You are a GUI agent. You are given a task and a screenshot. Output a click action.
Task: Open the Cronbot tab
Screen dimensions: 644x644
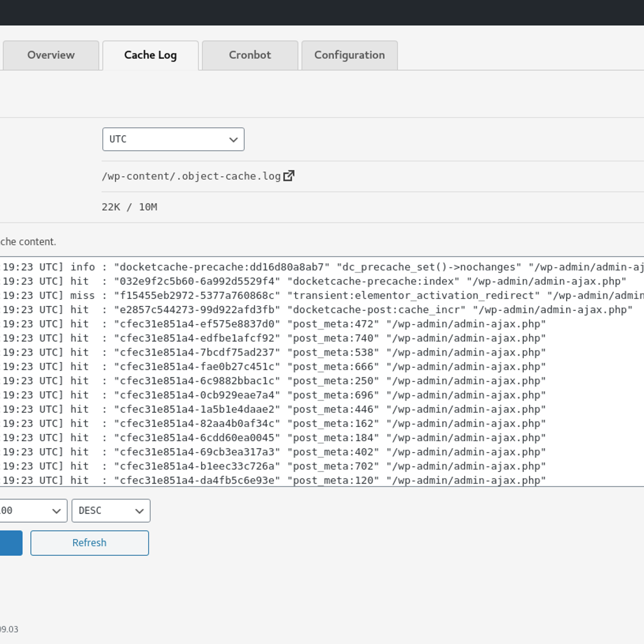250,55
